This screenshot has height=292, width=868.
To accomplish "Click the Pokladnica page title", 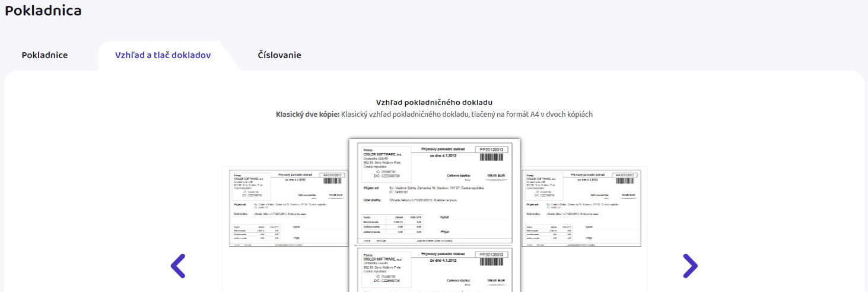I will (43, 10).
